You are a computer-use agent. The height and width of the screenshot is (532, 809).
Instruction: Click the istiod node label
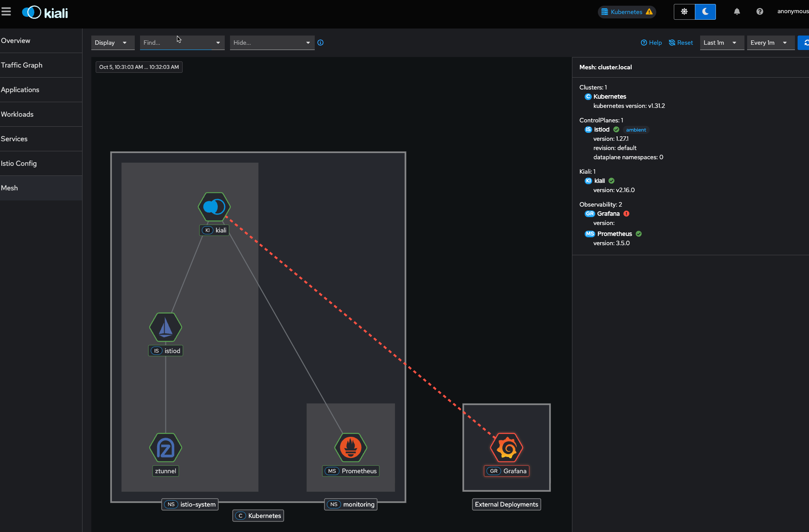[165, 351]
